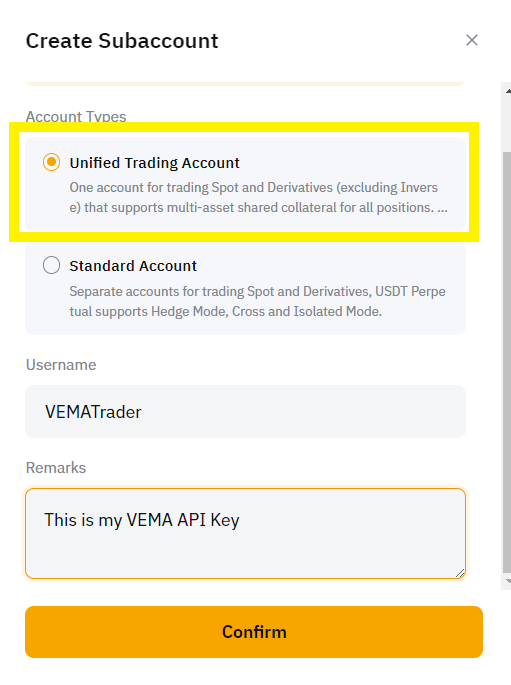
Task: Click the Account Types label
Action: (76, 117)
